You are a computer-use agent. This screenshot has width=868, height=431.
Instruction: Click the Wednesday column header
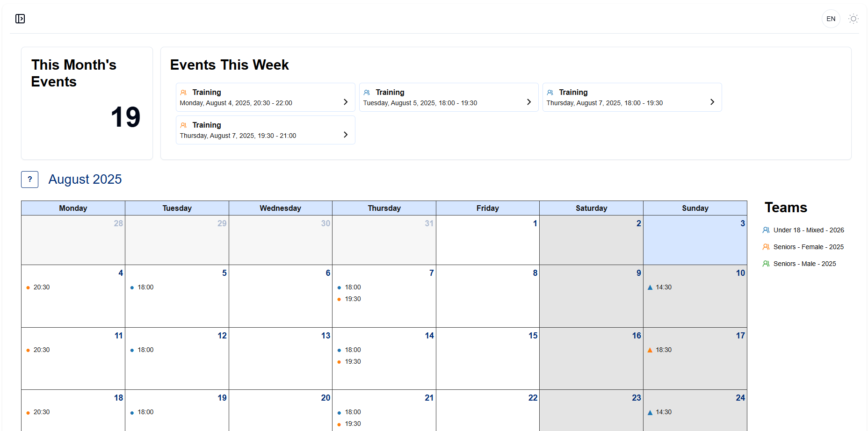tap(280, 208)
